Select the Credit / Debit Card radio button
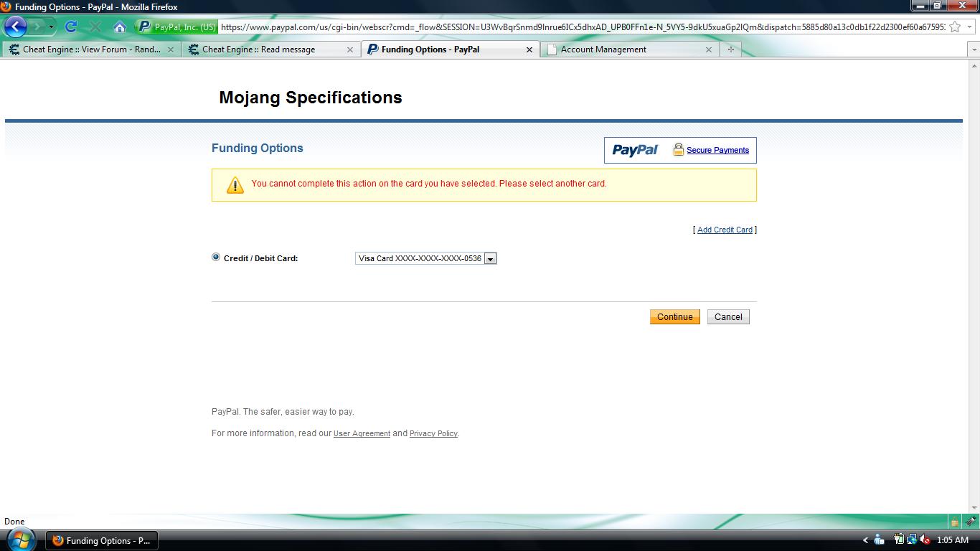Image resolution: width=980 pixels, height=551 pixels. pyautogui.click(x=216, y=257)
